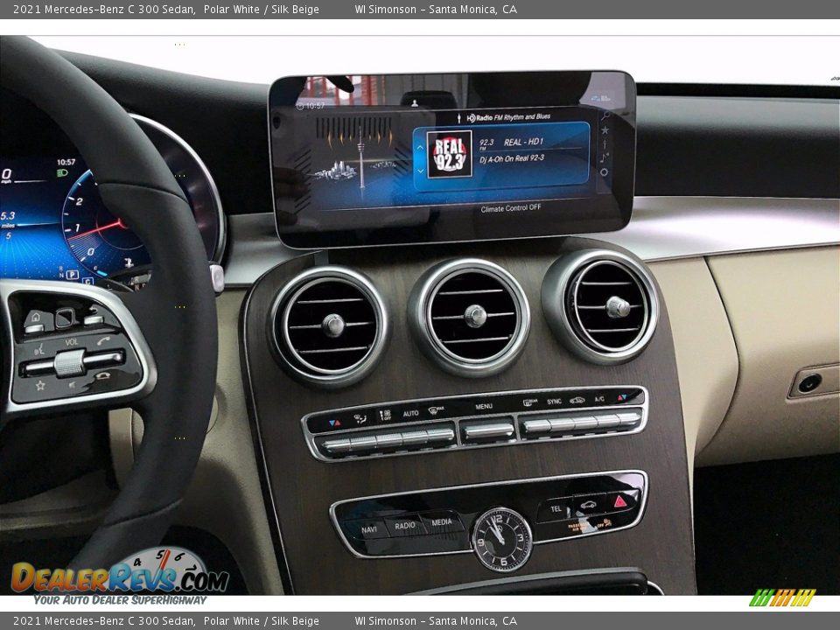Tap the star favorites icon on infotainment sidebar
Viewport: 840px width, 630px height.
click(605, 129)
